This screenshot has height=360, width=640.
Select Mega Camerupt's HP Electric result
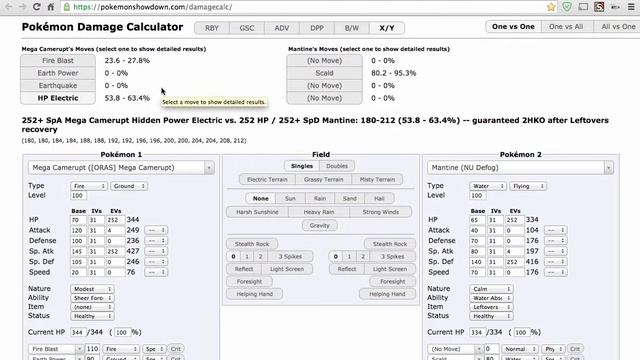(58, 98)
